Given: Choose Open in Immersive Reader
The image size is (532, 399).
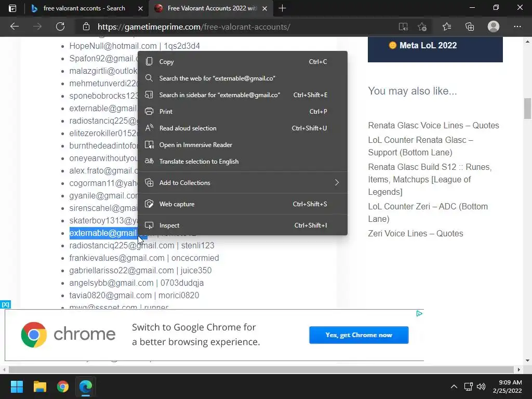Looking at the screenshot, I should [243, 145].
